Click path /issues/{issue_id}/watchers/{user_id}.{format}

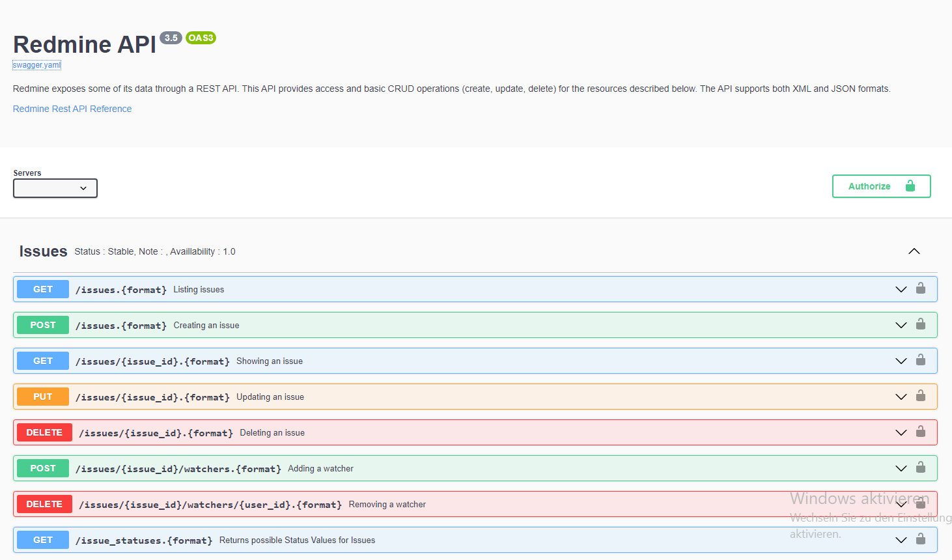[210, 505]
